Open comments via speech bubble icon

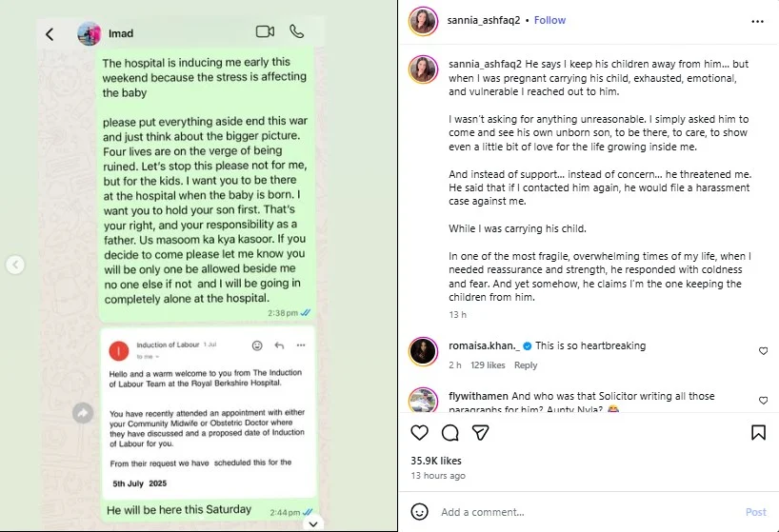450,433
